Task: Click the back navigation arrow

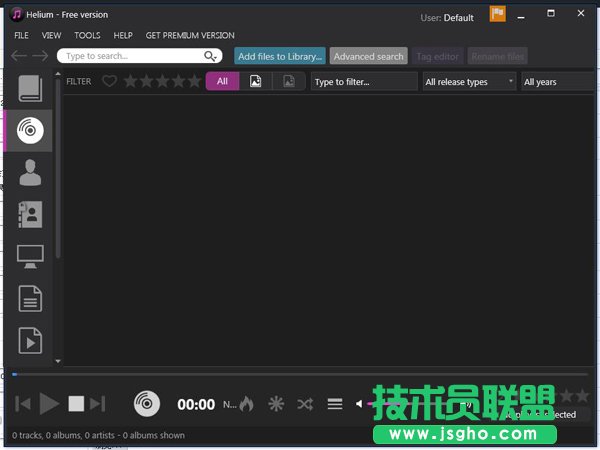Action: (19, 56)
